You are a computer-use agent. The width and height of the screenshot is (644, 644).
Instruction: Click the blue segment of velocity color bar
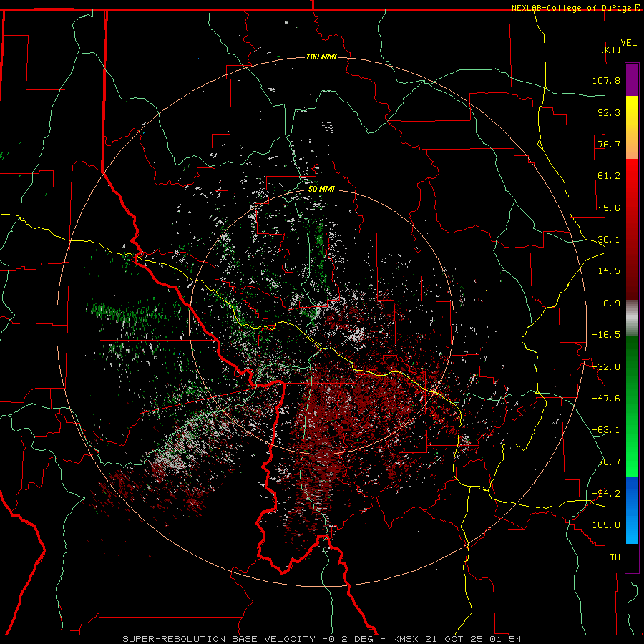[632, 510]
